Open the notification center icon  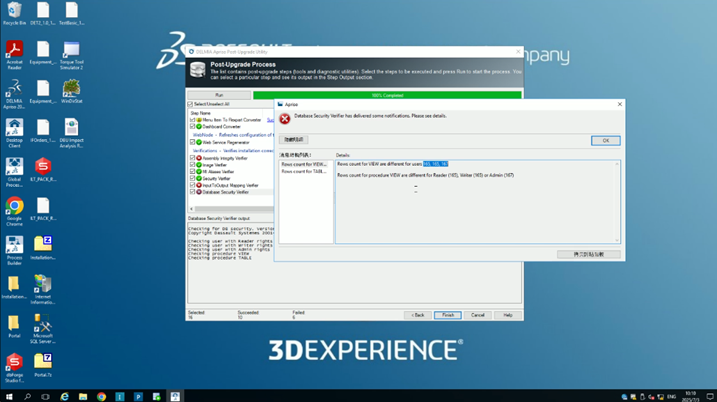tap(710, 397)
